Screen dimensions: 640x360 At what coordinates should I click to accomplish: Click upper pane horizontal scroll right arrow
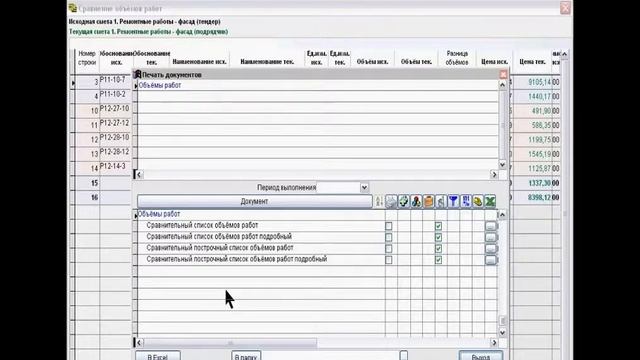tap(494, 175)
